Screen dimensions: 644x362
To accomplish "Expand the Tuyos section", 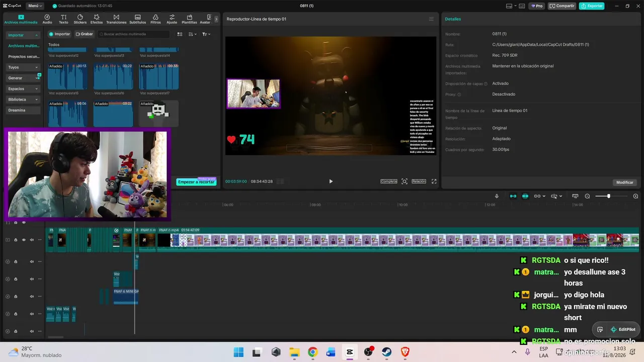I will click(23, 67).
